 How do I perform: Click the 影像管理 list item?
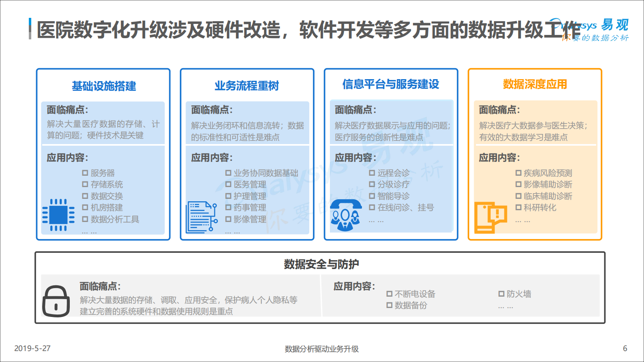[x=246, y=219]
